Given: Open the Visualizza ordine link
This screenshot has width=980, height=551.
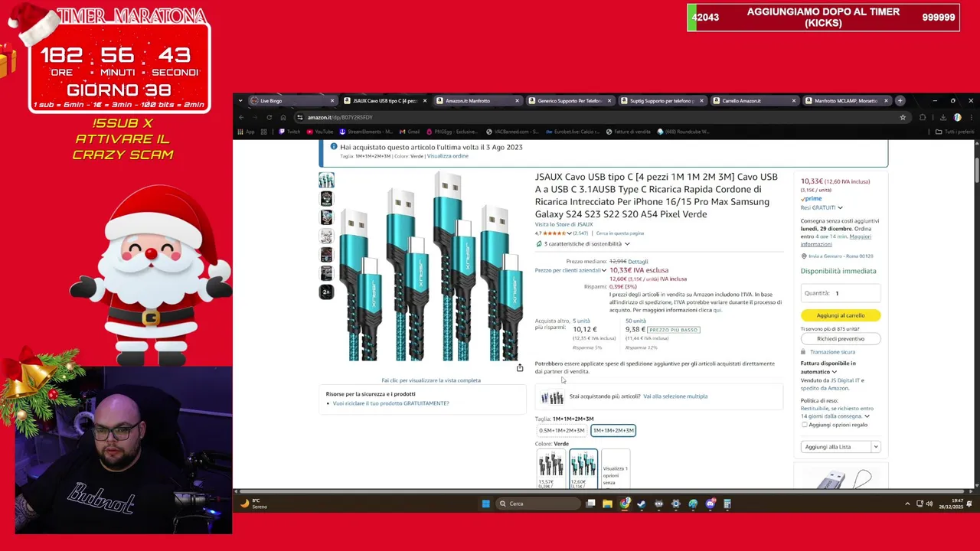Looking at the screenshot, I should (448, 156).
